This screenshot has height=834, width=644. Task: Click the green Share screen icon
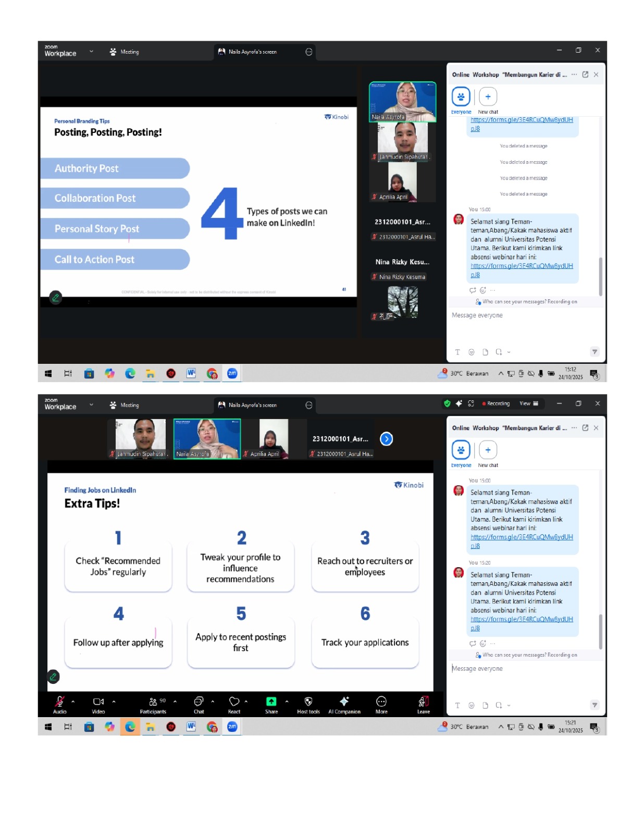(x=271, y=702)
